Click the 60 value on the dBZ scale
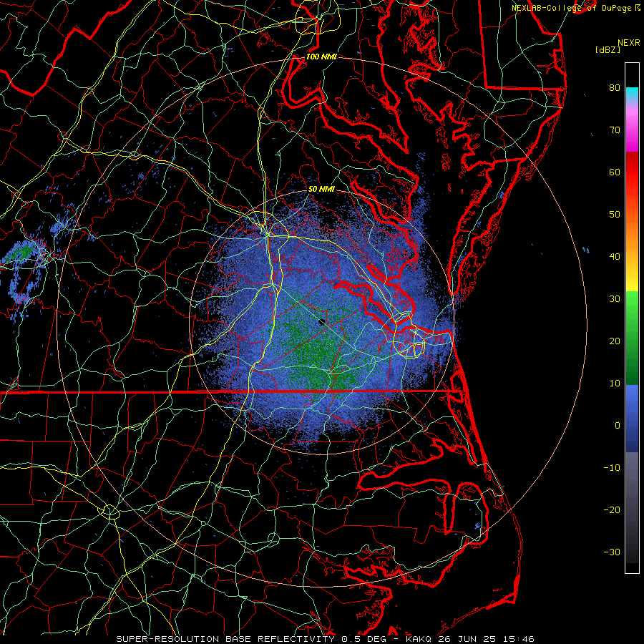The height and width of the screenshot is (644, 644). (x=615, y=172)
